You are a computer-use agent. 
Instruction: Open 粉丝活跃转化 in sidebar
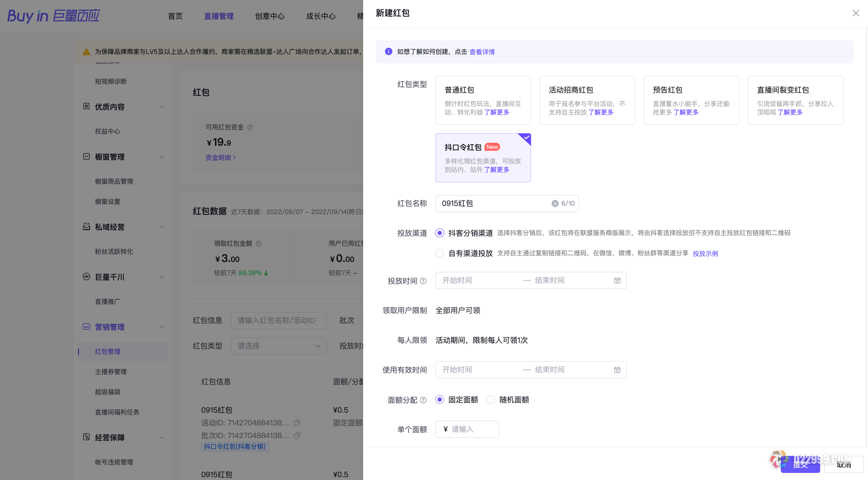click(x=114, y=252)
